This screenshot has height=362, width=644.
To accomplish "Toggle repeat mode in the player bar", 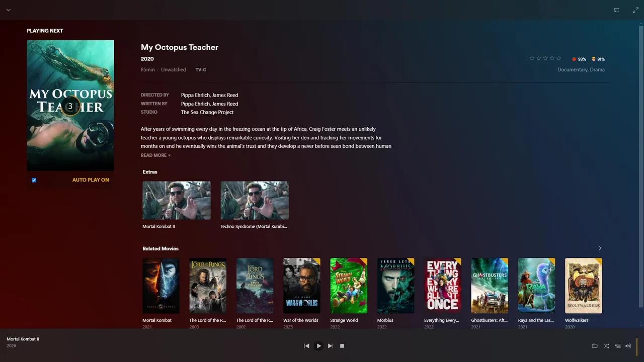I will click(595, 346).
